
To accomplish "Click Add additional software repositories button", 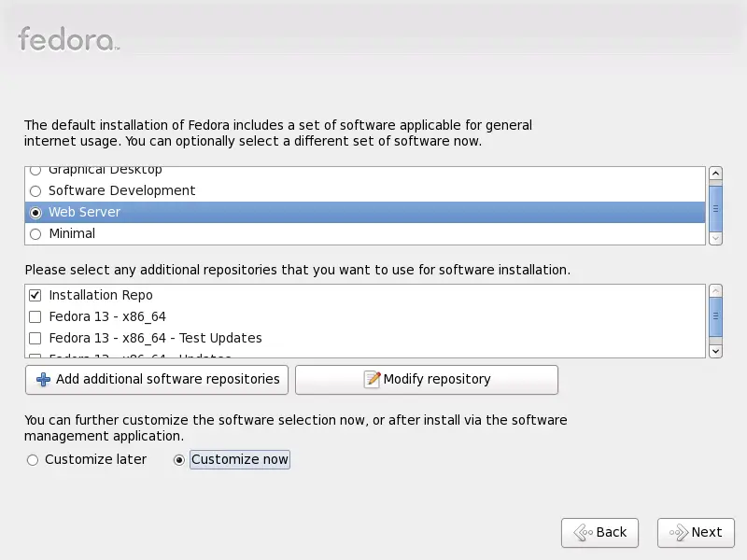I will click(x=157, y=380).
